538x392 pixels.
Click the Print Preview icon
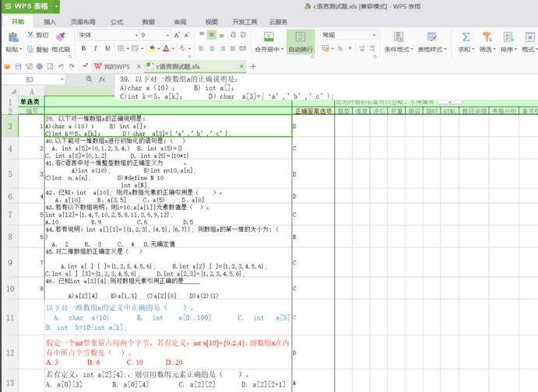[50, 66]
